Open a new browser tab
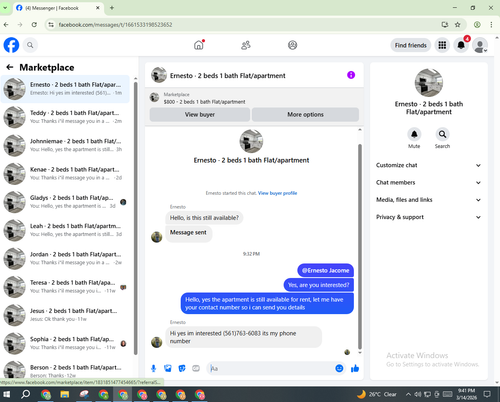Screen dimensions: 500x402 pyautogui.click(x=112, y=8)
